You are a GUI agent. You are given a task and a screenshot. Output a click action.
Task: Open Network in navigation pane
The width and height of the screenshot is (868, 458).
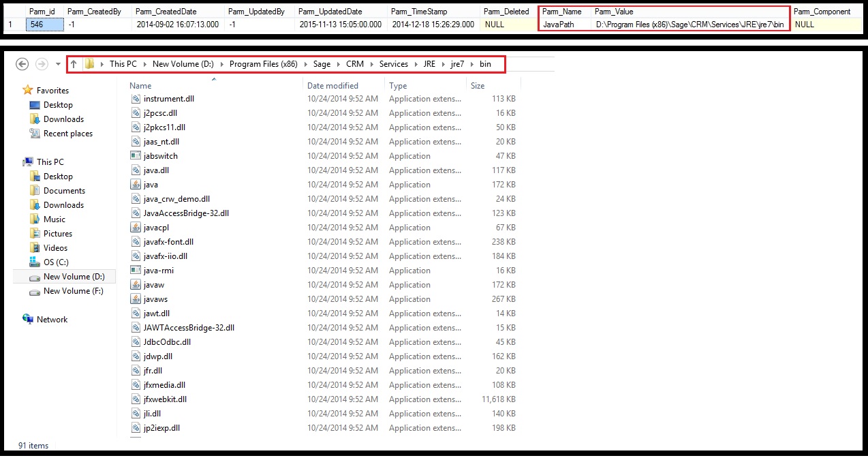[x=52, y=320]
